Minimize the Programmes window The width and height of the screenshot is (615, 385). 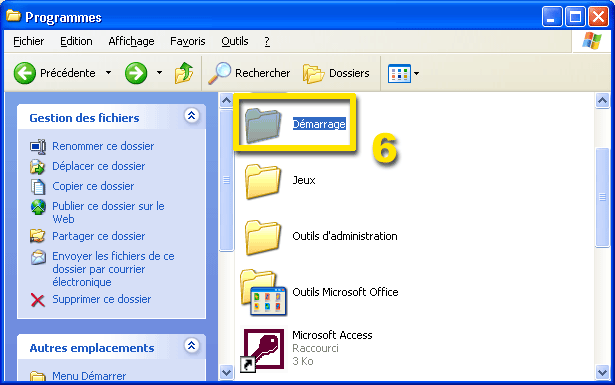tap(552, 17)
